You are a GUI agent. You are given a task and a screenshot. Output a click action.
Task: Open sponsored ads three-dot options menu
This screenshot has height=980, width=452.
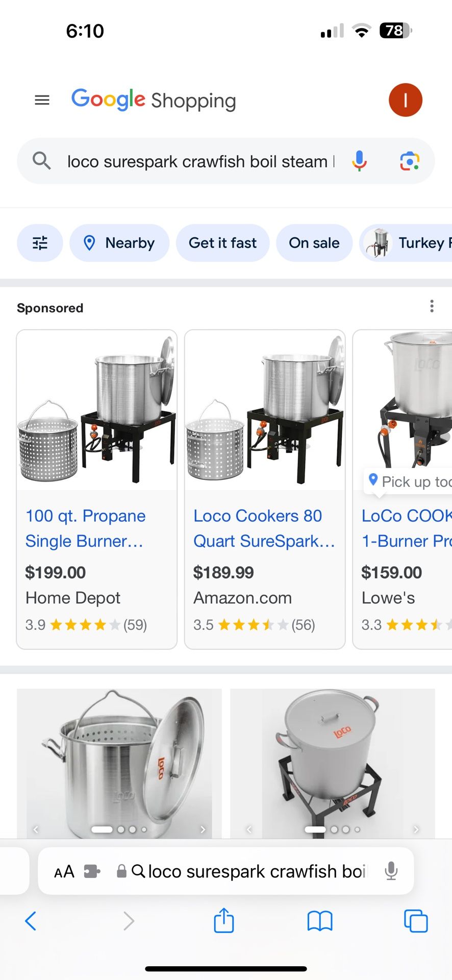tap(432, 306)
